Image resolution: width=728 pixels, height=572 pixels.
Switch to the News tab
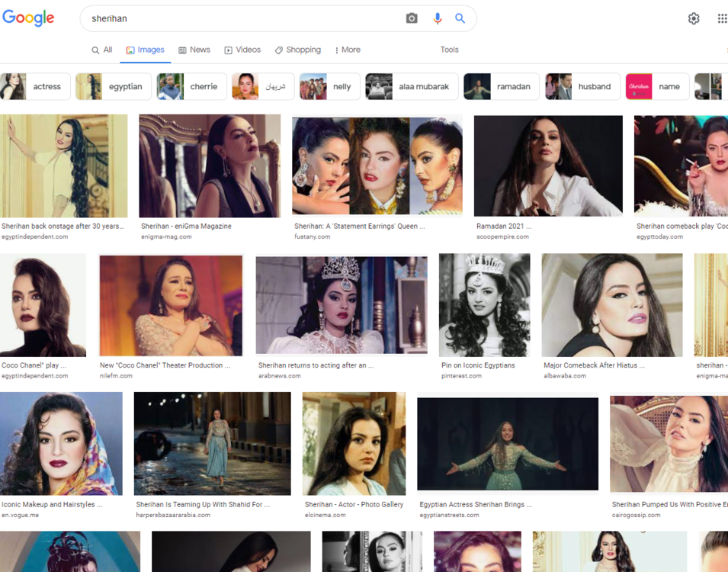pos(194,50)
